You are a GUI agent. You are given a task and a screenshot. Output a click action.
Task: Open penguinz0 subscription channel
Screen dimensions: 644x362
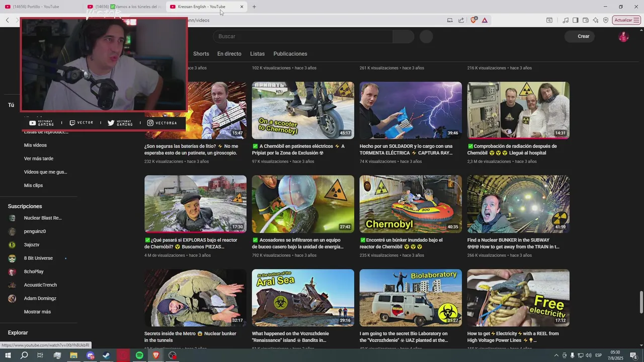pos(35,231)
